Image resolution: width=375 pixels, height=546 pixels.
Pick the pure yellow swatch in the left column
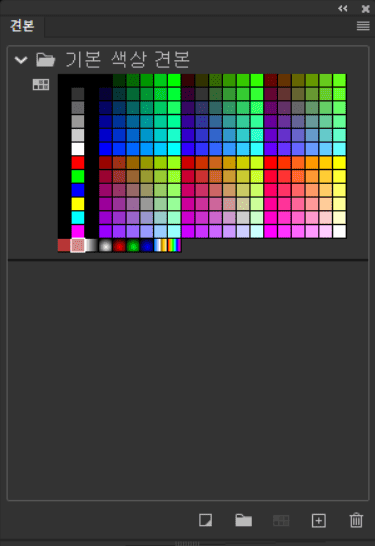point(78,204)
